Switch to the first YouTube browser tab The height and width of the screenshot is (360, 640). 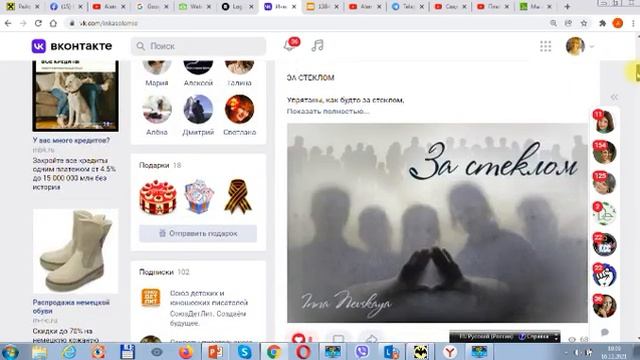click(109, 7)
